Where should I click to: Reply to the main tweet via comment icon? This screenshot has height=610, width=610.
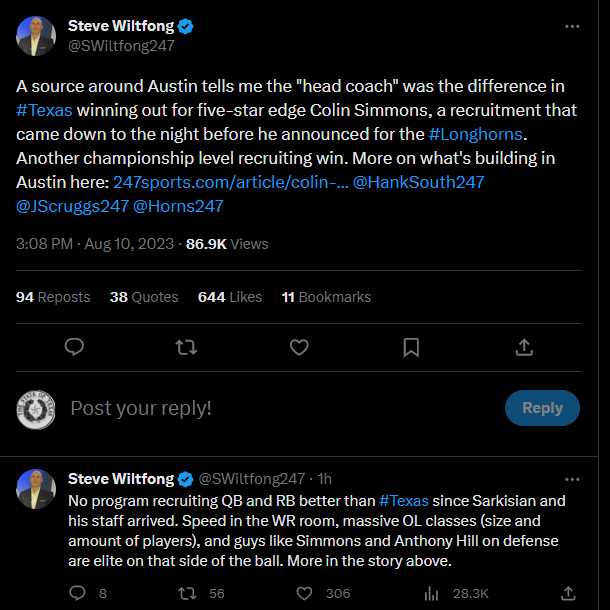74,347
